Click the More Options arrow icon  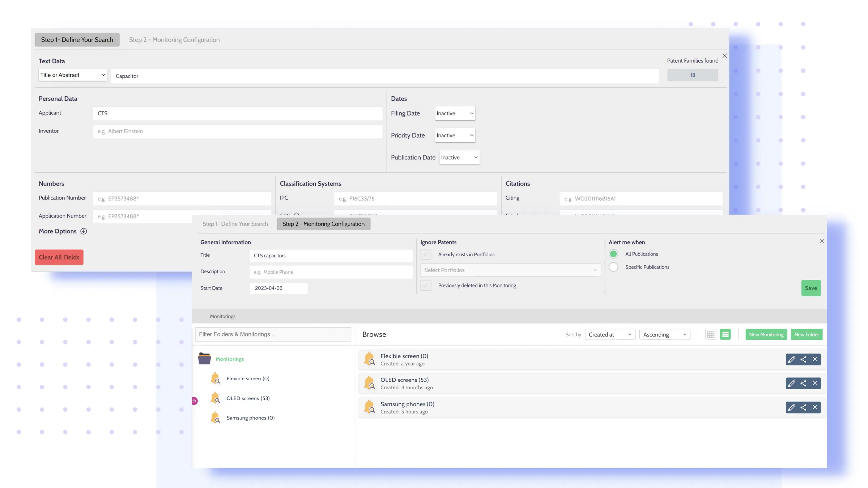(x=84, y=231)
